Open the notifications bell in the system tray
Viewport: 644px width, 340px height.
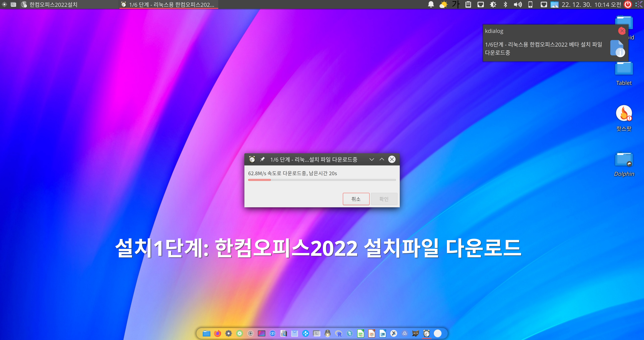coord(431,5)
